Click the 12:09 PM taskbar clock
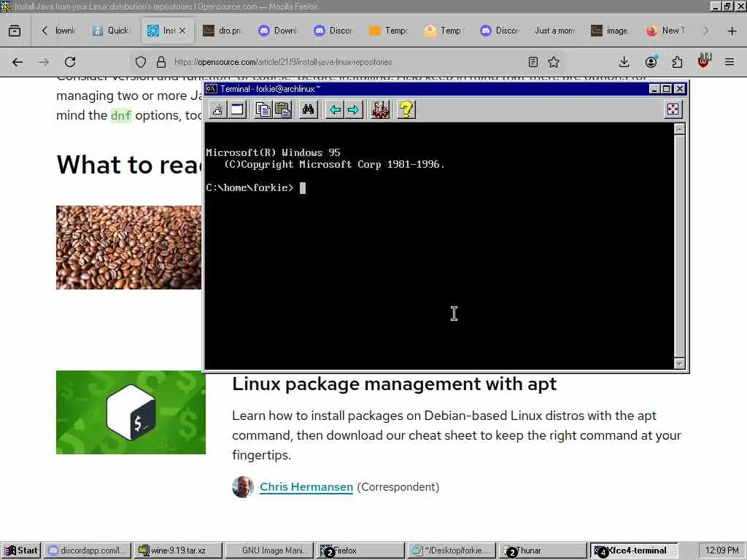 pyautogui.click(x=721, y=551)
